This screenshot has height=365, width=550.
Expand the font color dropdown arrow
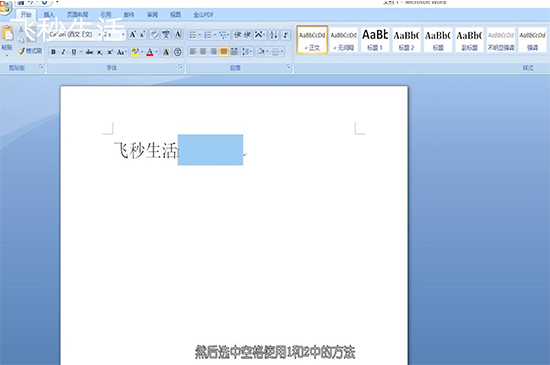[156, 52]
